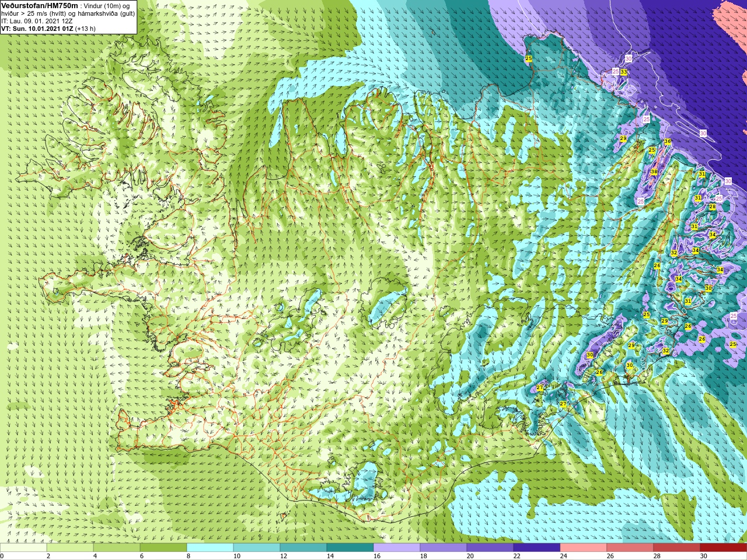Image resolution: width=747 pixels, height=560 pixels.
Task: Click the legend scale tick label 12
Action: tap(284, 556)
